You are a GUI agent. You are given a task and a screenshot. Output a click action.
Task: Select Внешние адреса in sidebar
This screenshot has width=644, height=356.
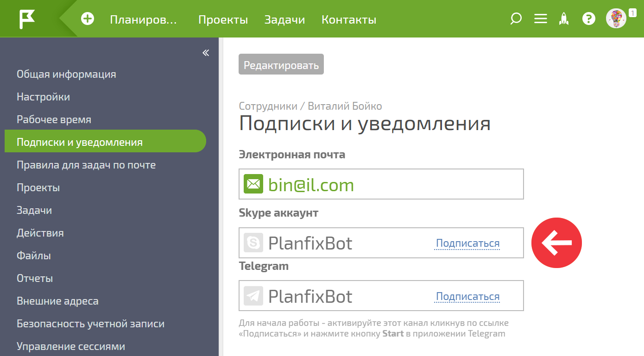(x=57, y=301)
